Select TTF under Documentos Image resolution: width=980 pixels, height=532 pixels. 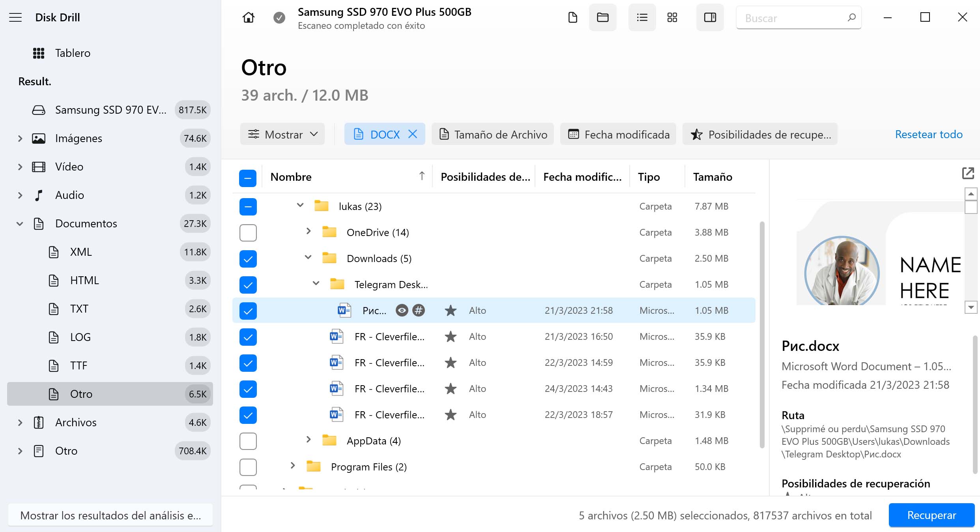coord(110,365)
